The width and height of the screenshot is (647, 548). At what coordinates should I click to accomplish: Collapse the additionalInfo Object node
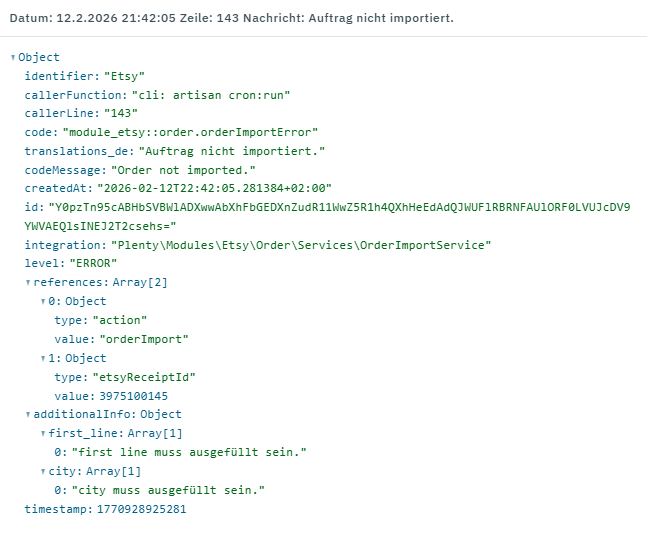tap(28, 414)
